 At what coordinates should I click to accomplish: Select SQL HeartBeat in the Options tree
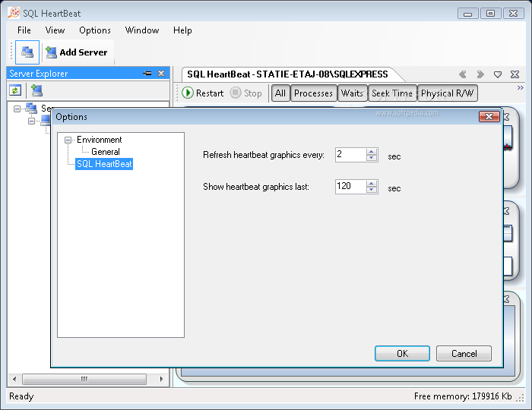coord(104,164)
